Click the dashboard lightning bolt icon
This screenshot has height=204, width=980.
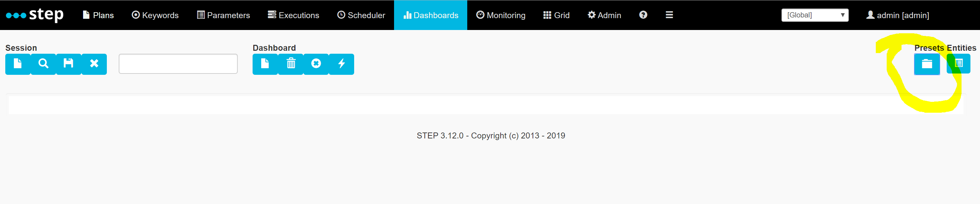click(341, 64)
